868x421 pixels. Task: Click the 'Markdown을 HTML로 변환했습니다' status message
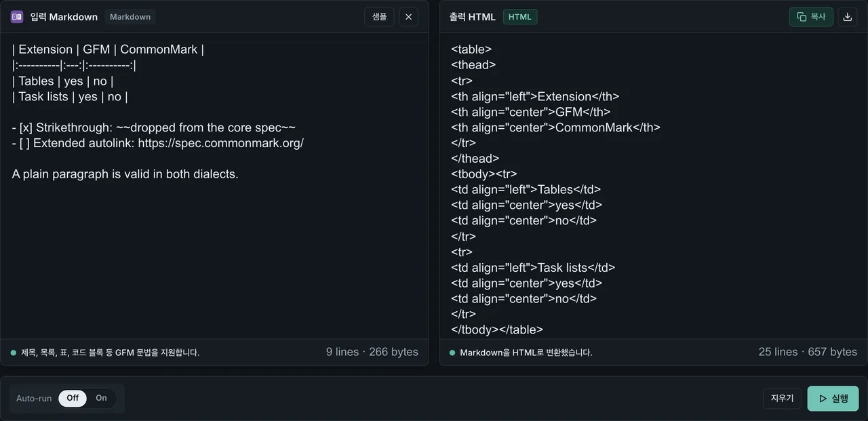526,353
